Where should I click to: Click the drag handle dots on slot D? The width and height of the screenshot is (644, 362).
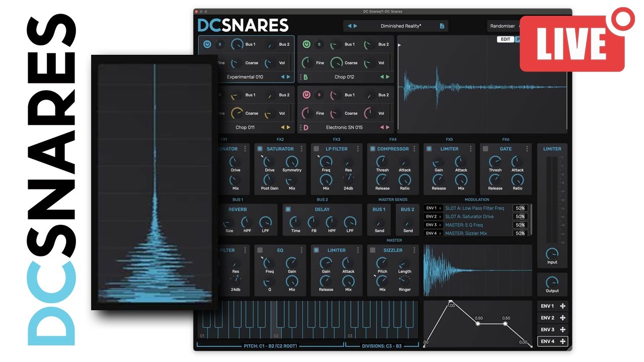(x=300, y=127)
